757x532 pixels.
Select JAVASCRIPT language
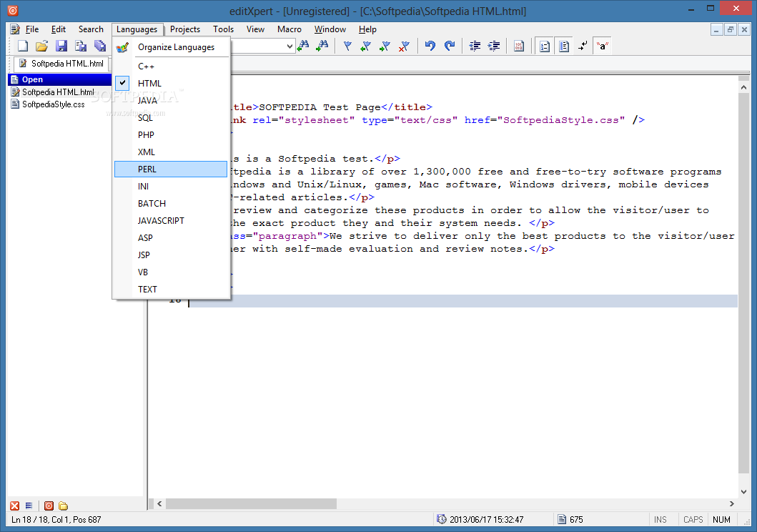pos(171,221)
